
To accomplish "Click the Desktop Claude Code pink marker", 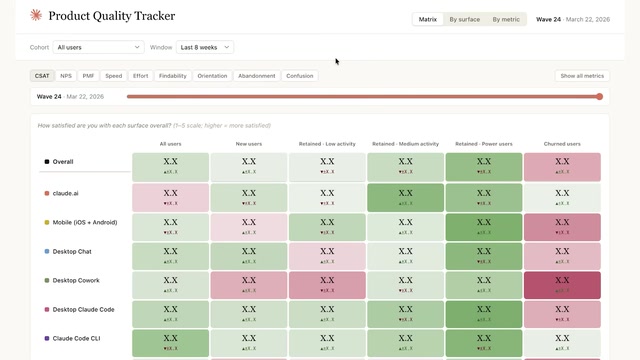I will 47,309.
